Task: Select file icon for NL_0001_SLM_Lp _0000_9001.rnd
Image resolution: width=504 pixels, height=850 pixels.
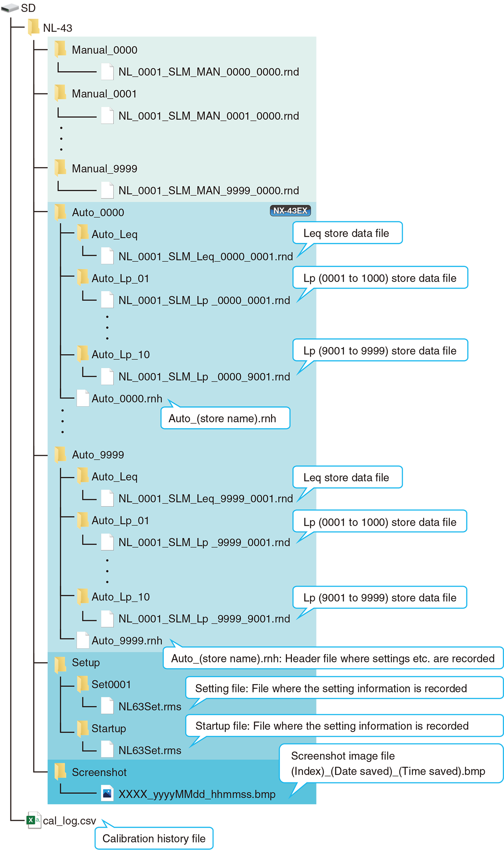Action: point(107,376)
